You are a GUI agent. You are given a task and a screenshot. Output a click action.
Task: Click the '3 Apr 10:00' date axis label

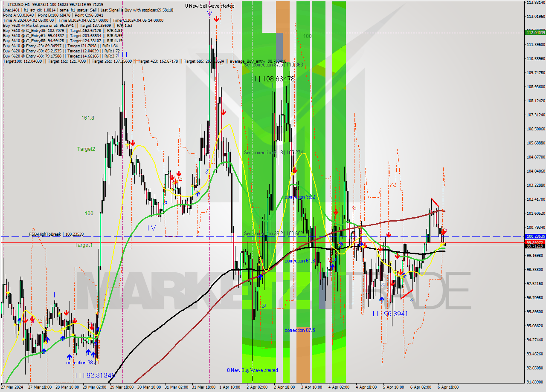[311, 387]
